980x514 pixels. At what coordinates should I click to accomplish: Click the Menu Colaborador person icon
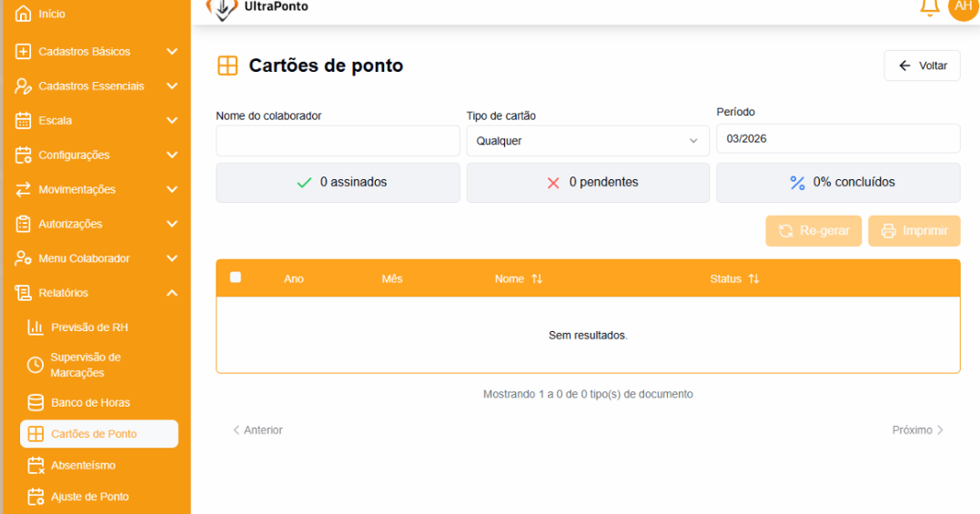tap(23, 258)
